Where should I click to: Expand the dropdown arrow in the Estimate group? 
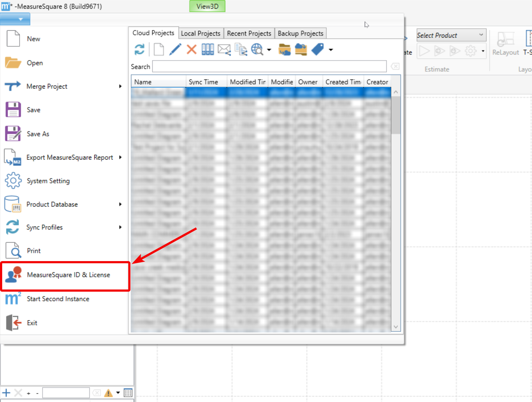click(x=483, y=51)
